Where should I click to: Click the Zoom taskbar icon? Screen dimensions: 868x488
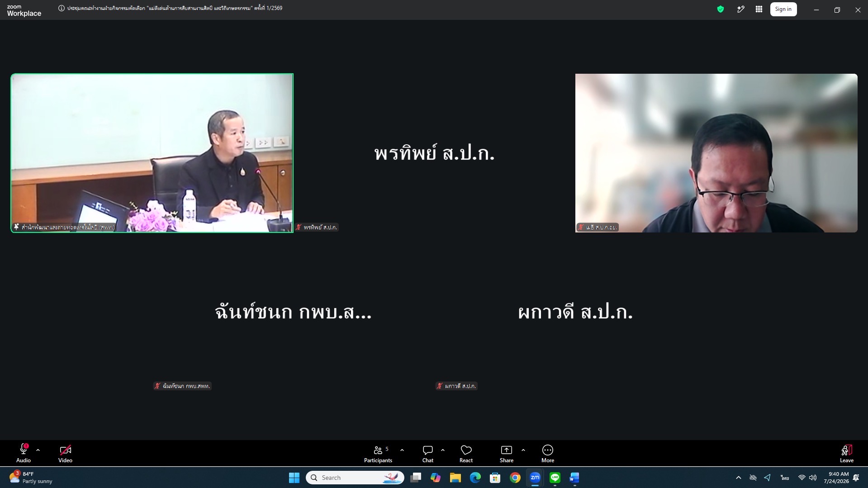(535, 478)
